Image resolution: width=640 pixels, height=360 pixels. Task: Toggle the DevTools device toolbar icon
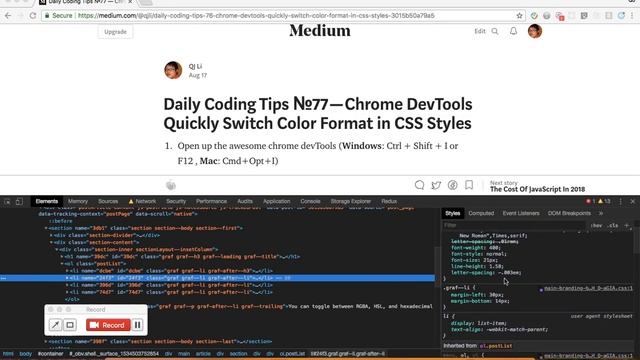click(x=19, y=201)
